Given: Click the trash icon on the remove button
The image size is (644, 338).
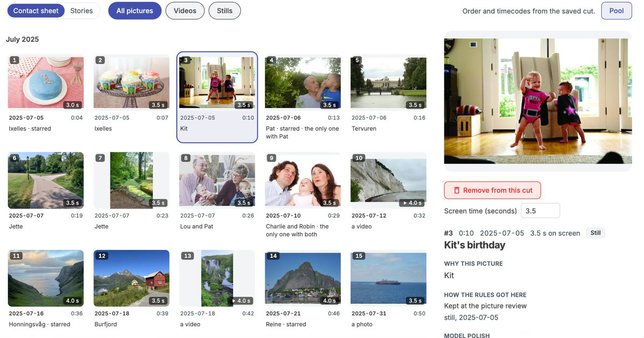Looking at the screenshot, I should (x=457, y=190).
